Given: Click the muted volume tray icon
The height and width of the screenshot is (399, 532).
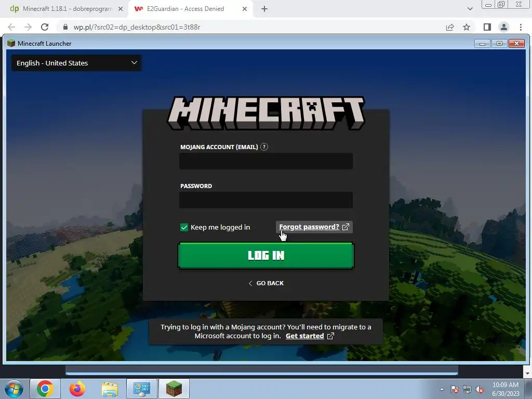Looking at the screenshot, I should point(480,389).
